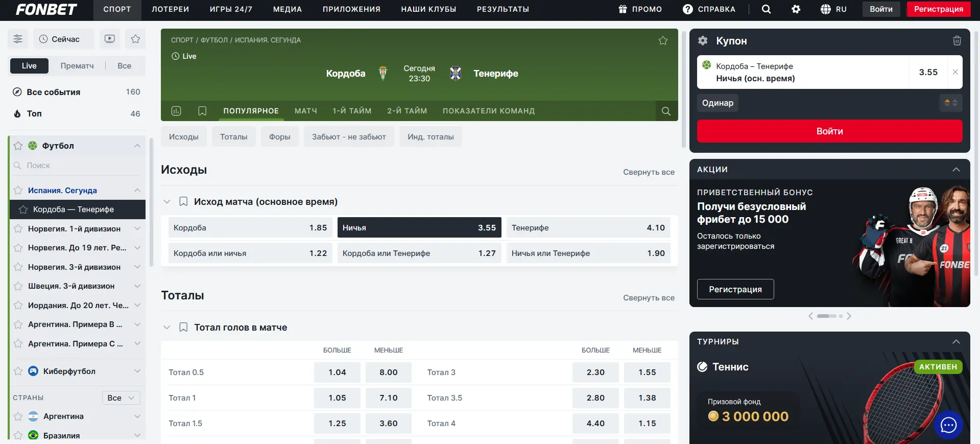Open the search magnifier in top navigation

point(766,9)
